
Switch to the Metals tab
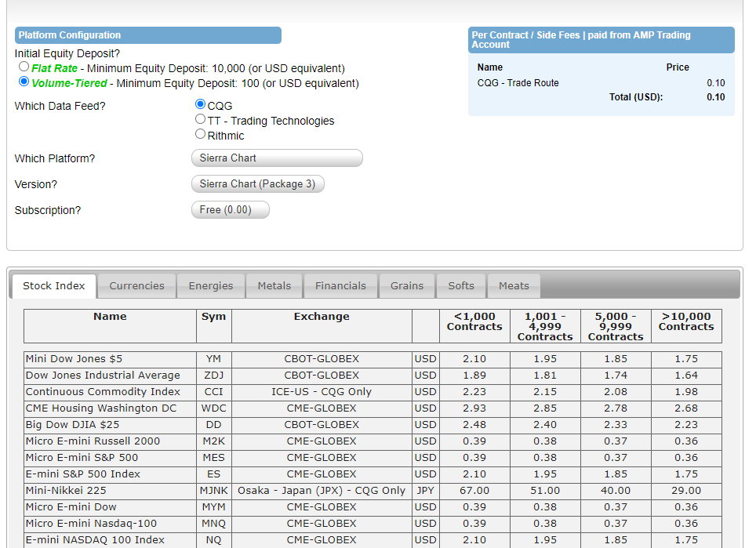pyautogui.click(x=274, y=286)
